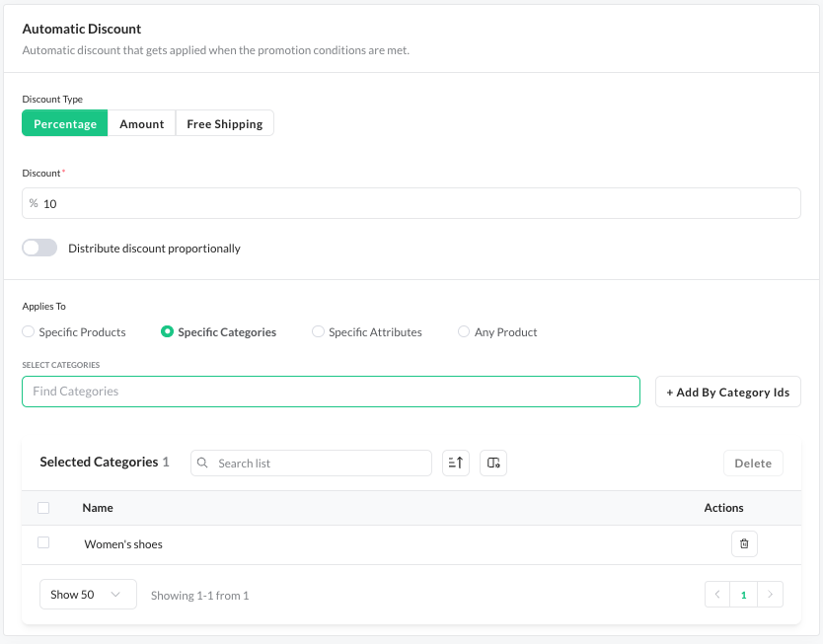
Task: Check the select-all checkbox in table header
Action: [x=43, y=508]
